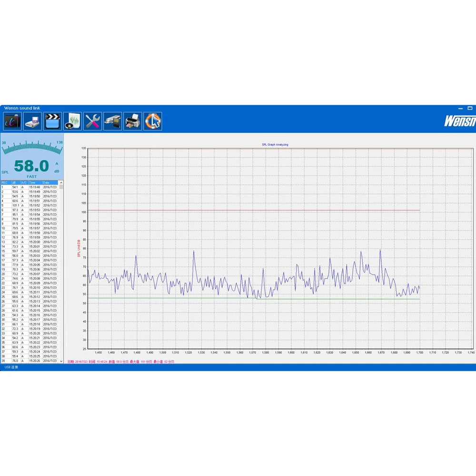Open the speaker and waveform document icon
476x476 pixels.
(x=72, y=121)
